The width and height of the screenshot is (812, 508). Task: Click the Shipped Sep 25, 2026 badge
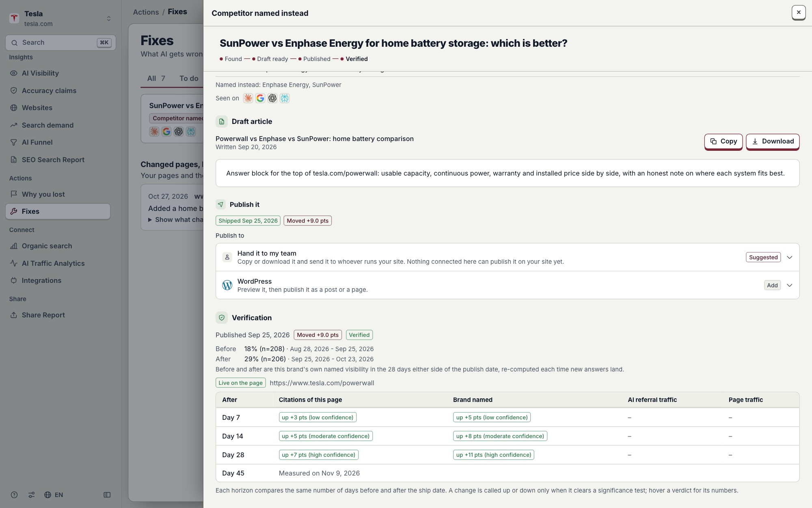[x=248, y=221]
